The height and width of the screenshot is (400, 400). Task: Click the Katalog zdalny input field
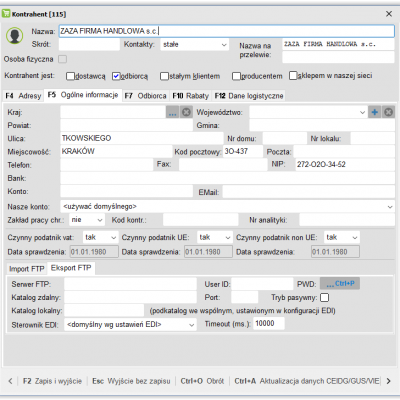[x=130, y=297]
